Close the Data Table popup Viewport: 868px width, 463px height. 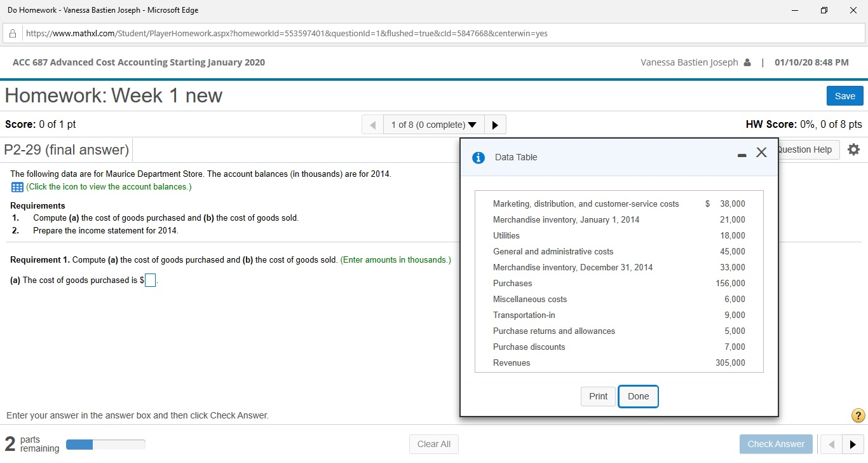[761, 153]
